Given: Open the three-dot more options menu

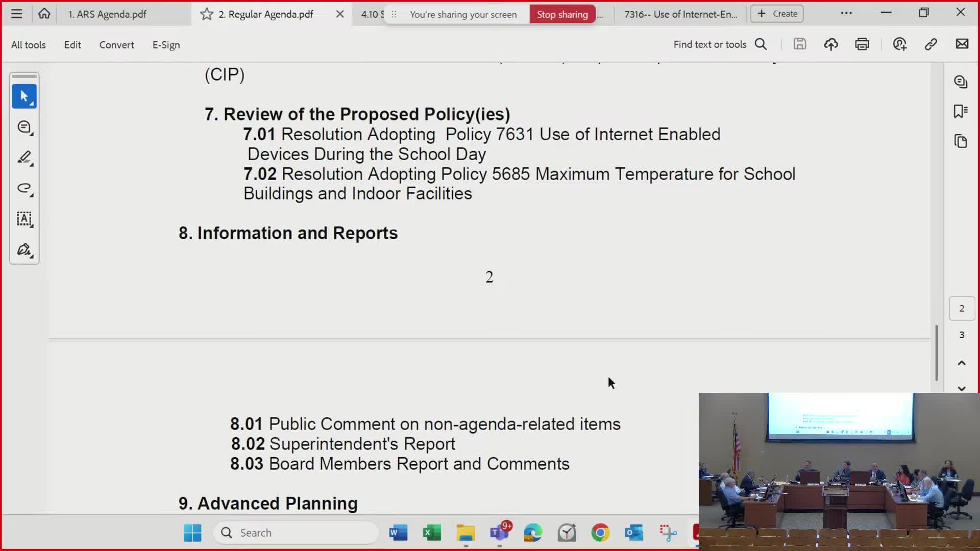Looking at the screenshot, I should point(846,13).
